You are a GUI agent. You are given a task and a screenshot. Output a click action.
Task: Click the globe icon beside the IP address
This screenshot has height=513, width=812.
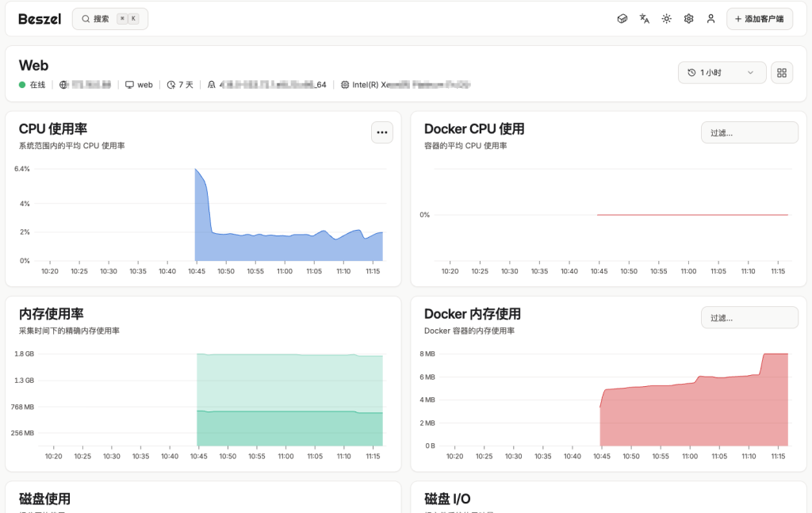(x=64, y=85)
